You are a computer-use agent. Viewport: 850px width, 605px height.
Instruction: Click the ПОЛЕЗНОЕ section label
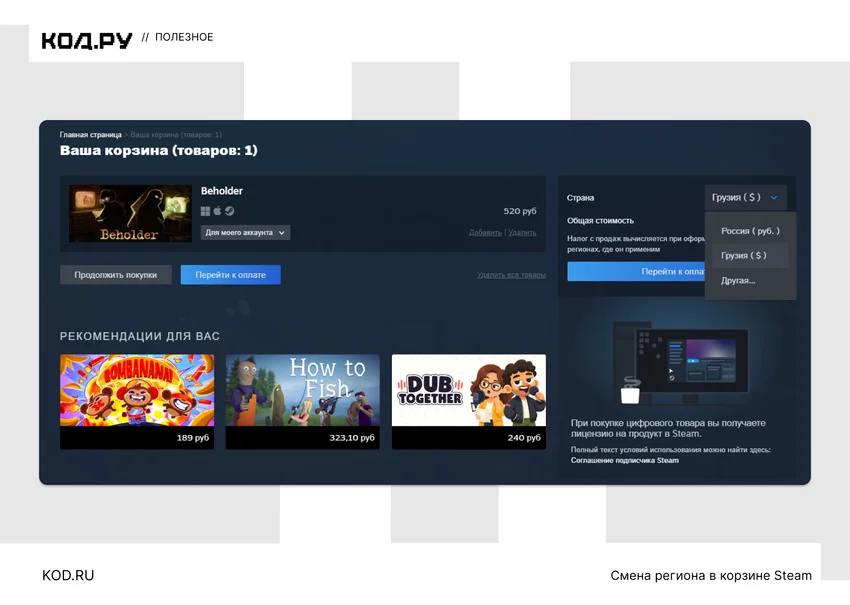(x=184, y=37)
